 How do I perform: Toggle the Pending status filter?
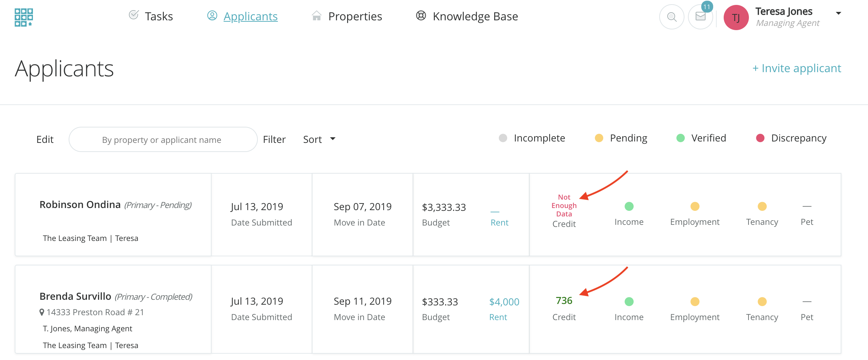coord(621,138)
